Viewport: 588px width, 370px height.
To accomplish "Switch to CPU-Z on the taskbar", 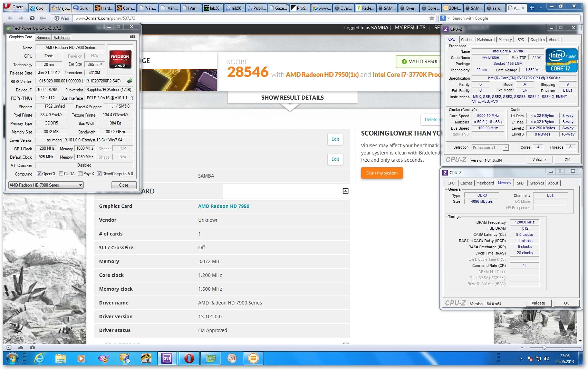I will coord(167,359).
